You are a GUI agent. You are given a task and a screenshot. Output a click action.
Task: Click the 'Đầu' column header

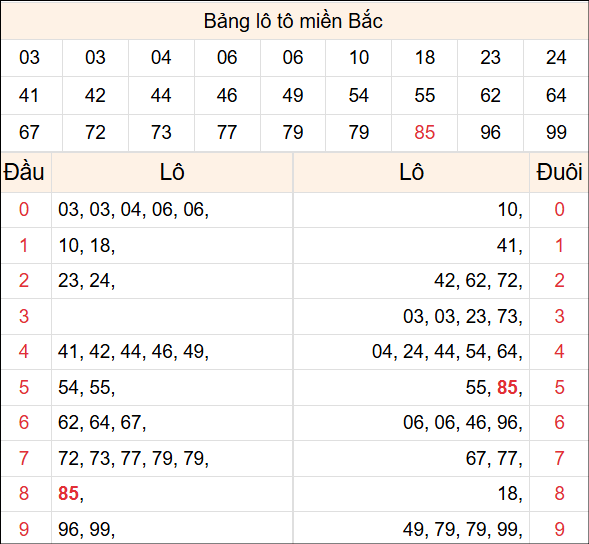(24, 172)
